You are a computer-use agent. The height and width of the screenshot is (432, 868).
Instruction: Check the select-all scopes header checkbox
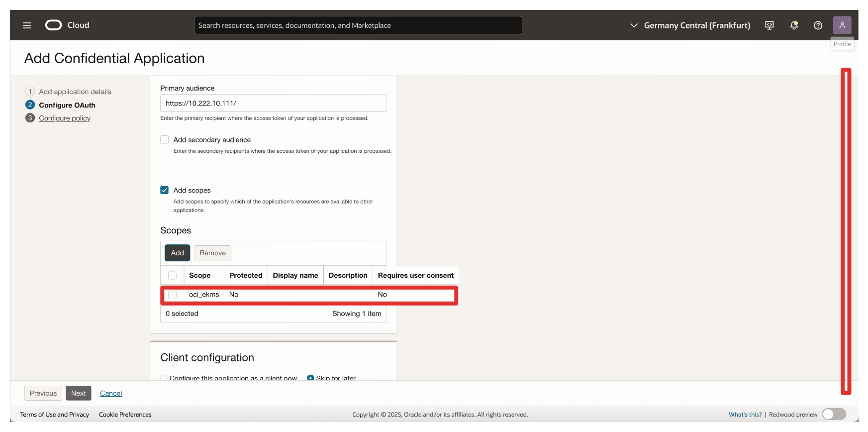tap(173, 275)
